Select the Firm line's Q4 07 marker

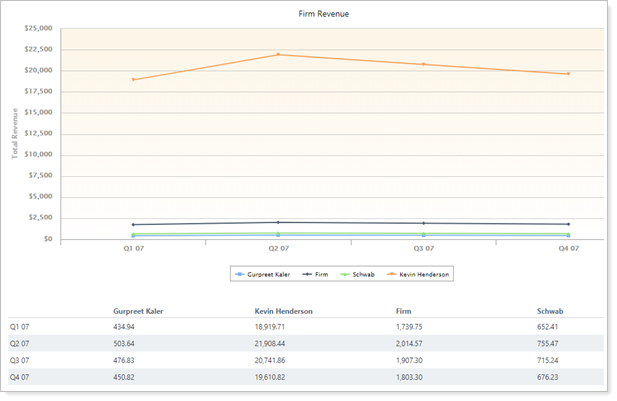point(568,224)
